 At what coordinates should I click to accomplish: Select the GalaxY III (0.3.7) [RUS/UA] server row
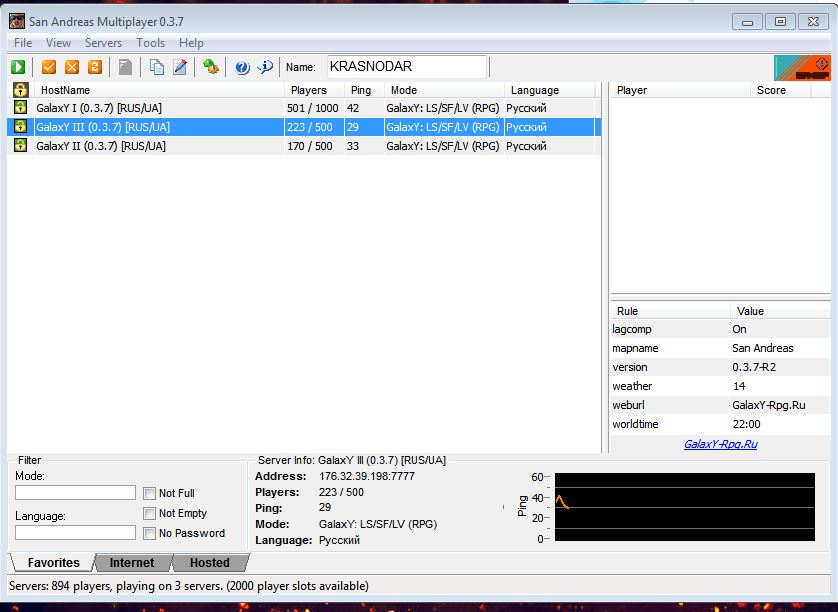tap(304, 127)
